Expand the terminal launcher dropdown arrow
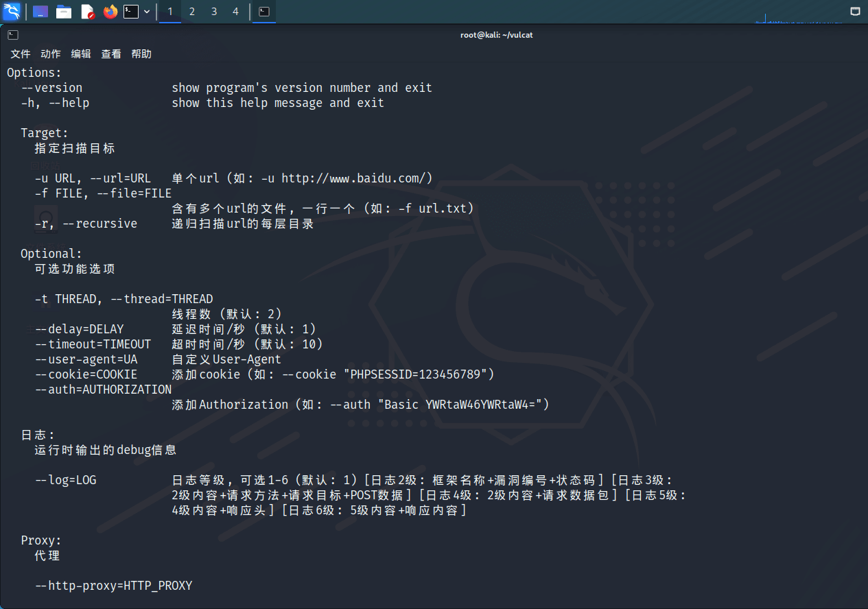 [x=147, y=12]
